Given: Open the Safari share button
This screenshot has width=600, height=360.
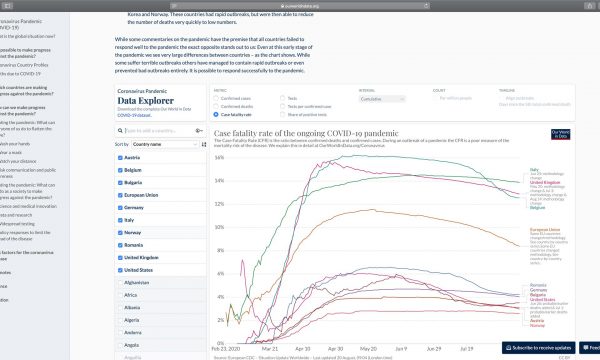Looking at the screenshot, I should 589,5.
